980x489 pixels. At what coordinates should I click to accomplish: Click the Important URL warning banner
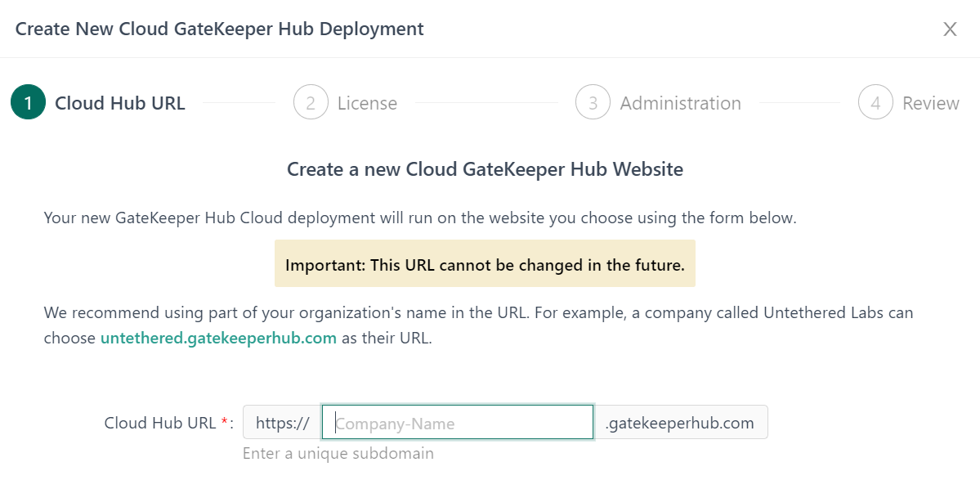click(x=485, y=264)
